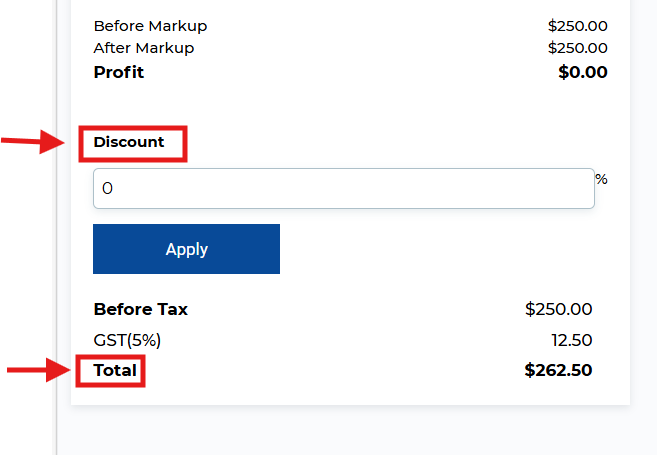Click the Discount heading label

pos(129,142)
